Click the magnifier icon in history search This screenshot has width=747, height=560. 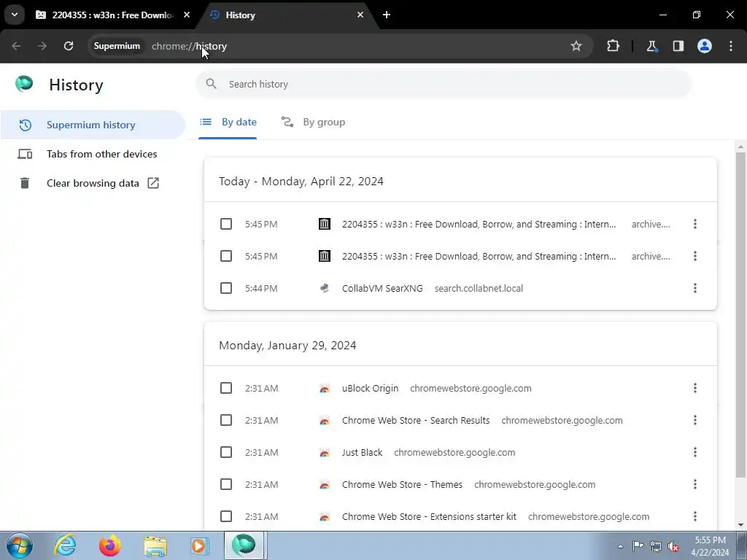click(x=211, y=85)
